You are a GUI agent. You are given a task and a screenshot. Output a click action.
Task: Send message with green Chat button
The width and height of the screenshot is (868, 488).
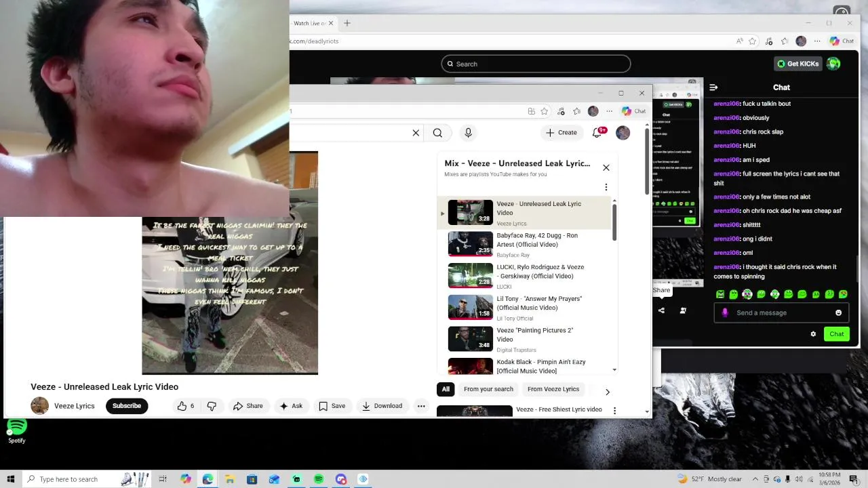(836, 334)
